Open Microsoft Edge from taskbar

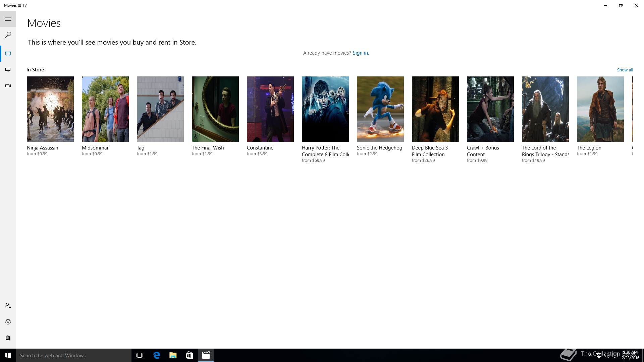tap(157, 355)
